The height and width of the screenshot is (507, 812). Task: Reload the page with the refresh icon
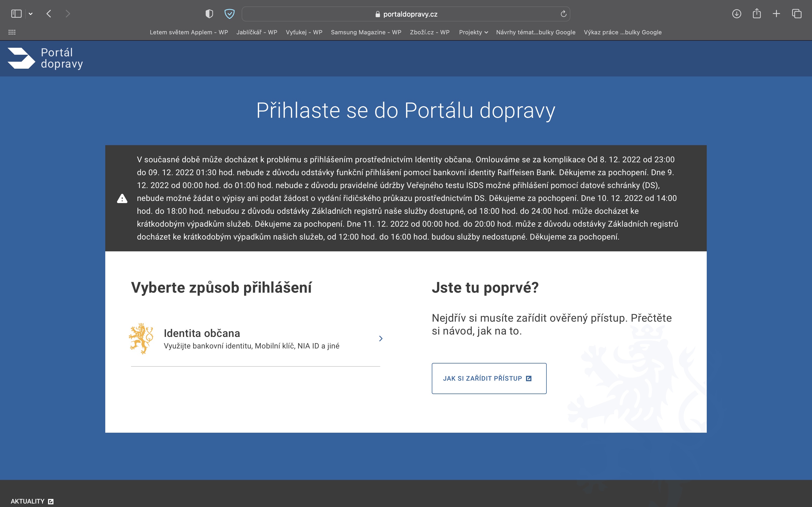[563, 14]
